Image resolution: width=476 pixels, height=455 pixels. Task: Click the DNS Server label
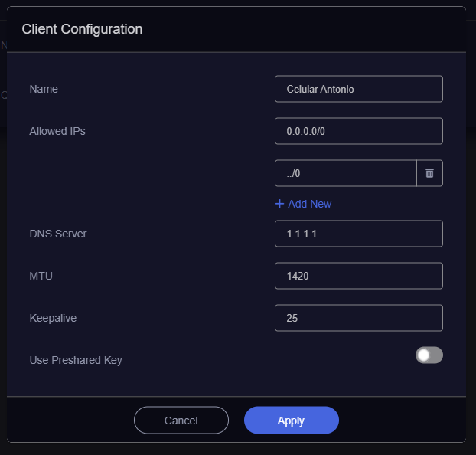[x=58, y=234]
